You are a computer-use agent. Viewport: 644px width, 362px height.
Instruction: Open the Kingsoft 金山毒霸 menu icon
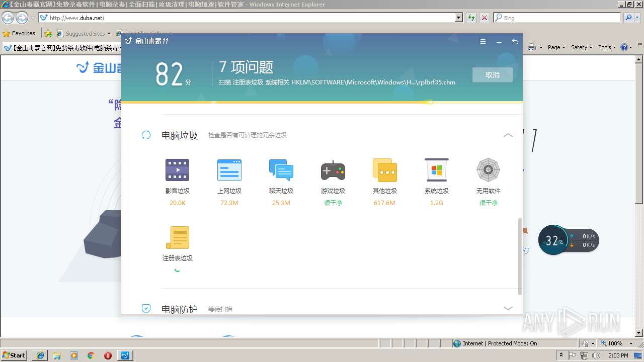coord(483,42)
